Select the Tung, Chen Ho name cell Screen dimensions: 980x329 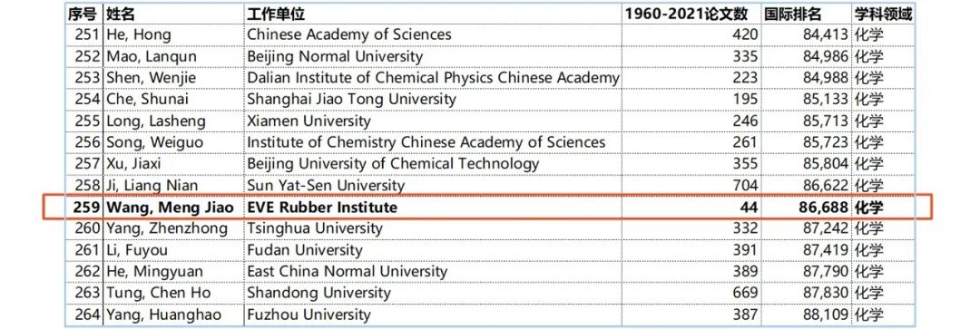[173, 294]
